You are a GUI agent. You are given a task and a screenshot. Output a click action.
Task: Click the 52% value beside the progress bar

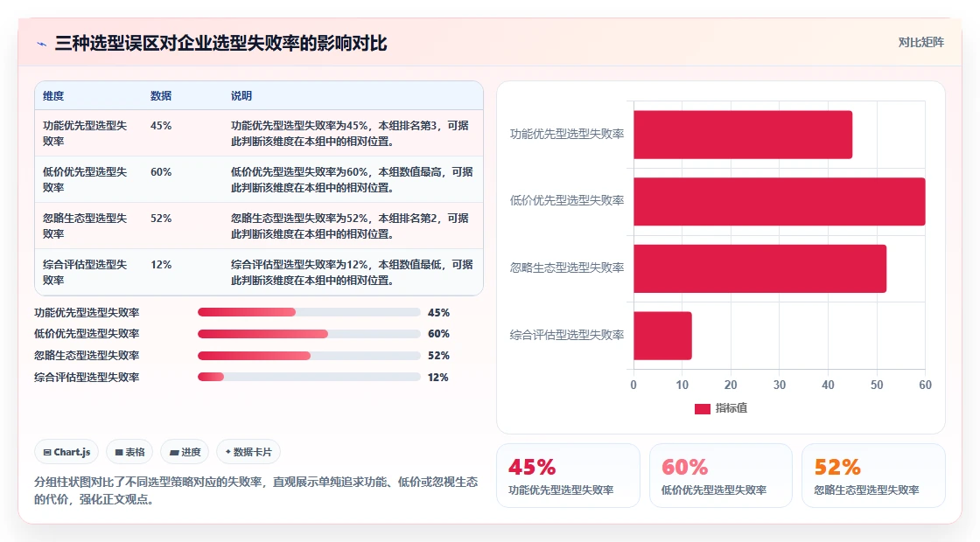tap(438, 356)
